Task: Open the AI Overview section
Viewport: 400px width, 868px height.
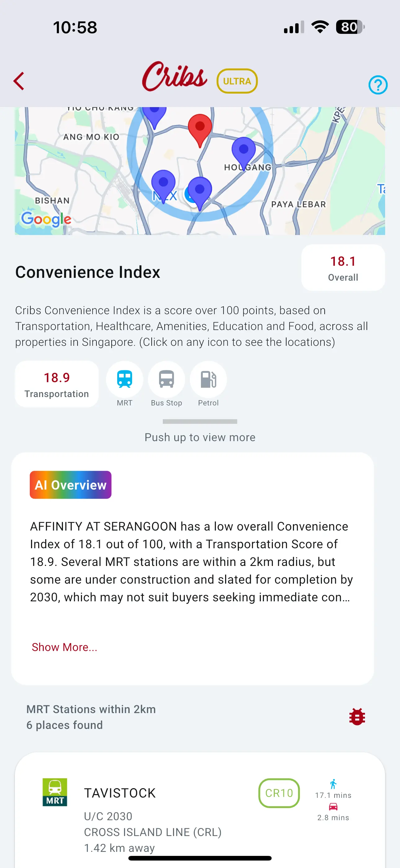Action: [70, 485]
